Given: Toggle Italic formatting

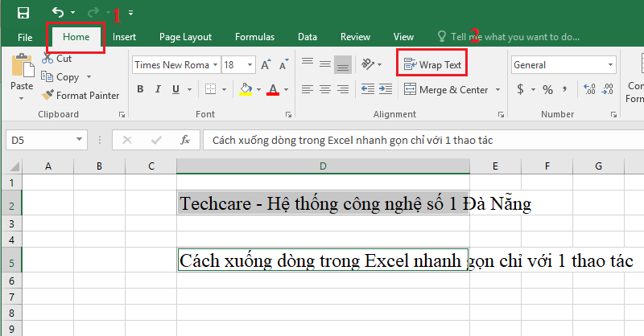Looking at the screenshot, I should click(x=158, y=89).
